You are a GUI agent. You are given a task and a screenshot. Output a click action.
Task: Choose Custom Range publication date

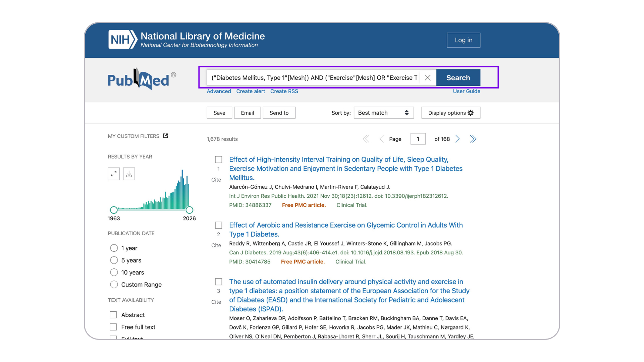[114, 285]
